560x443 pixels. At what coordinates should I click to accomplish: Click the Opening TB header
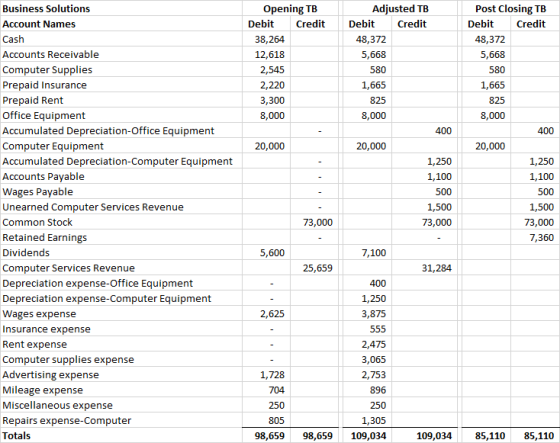tap(290, 9)
